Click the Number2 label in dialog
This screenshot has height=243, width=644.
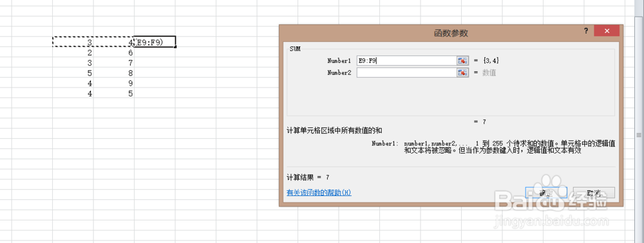339,73
